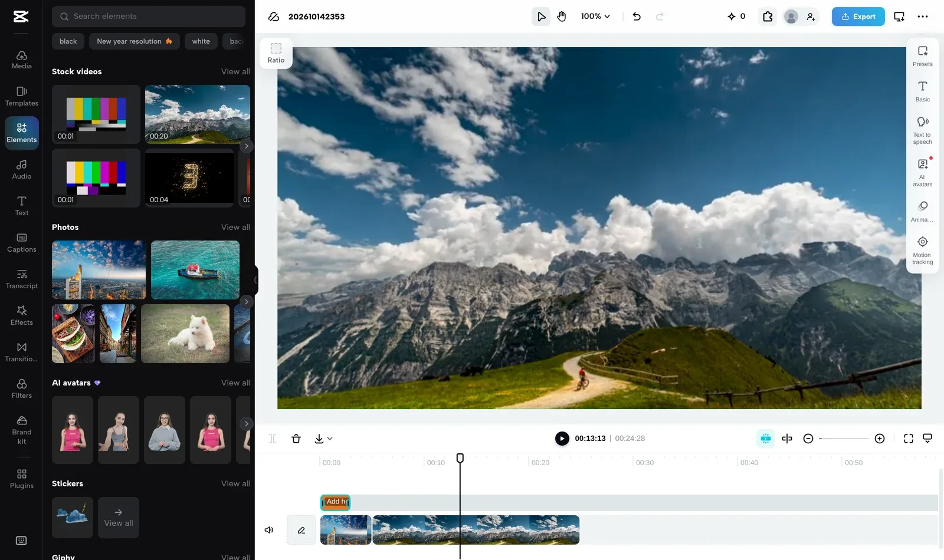
Task: Open the Ratio settings
Action: click(x=276, y=53)
